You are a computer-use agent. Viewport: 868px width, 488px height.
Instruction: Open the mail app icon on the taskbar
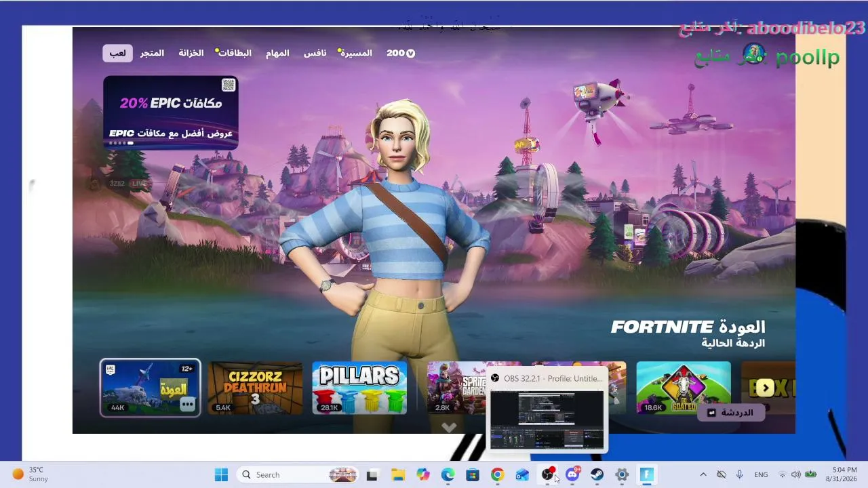coord(522,474)
